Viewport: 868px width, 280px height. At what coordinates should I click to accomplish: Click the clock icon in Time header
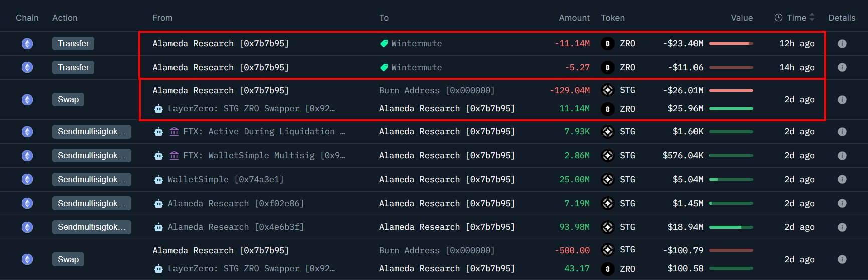pyautogui.click(x=778, y=18)
